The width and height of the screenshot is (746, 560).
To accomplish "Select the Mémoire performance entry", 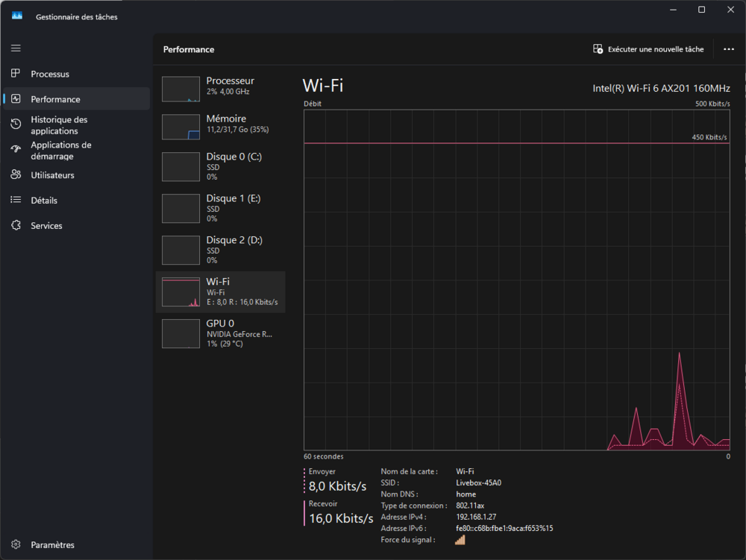I will pos(220,127).
